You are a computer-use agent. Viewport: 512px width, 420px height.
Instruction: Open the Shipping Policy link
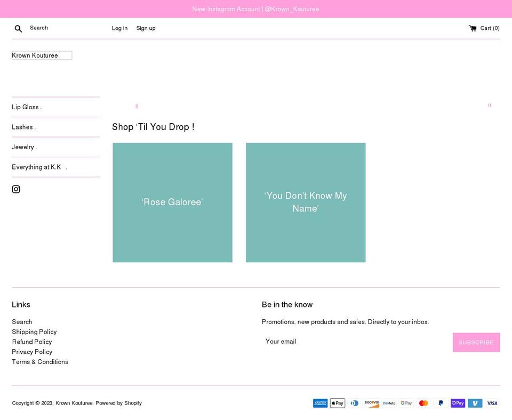tap(34, 332)
